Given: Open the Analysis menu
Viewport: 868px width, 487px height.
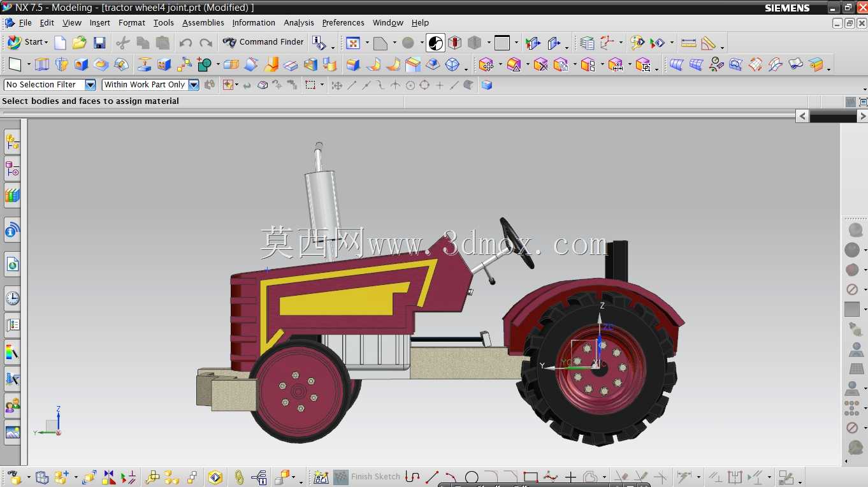Looking at the screenshot, I should [299, 23].
